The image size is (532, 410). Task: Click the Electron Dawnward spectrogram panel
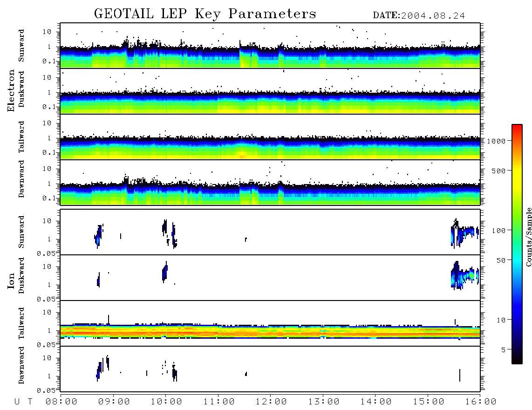click(x=270, y=182)
